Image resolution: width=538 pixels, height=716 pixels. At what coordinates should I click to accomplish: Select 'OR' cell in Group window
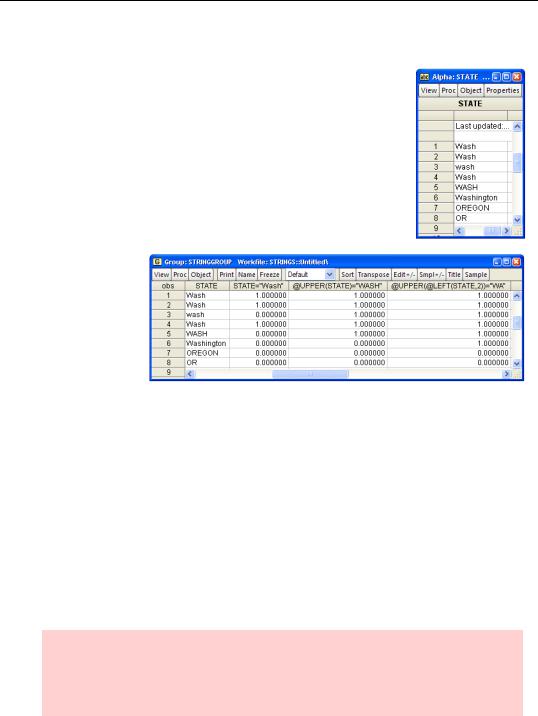(x=207, y=363)
